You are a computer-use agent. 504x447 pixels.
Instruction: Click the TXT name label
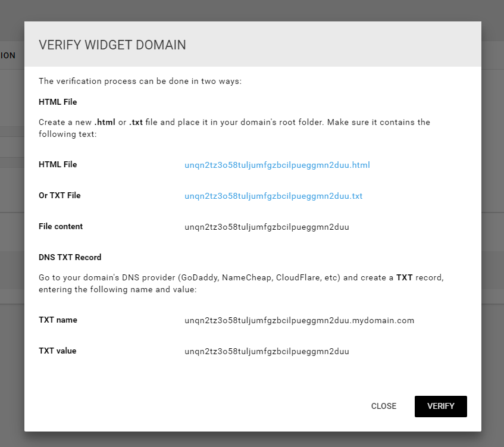[58, 320]
